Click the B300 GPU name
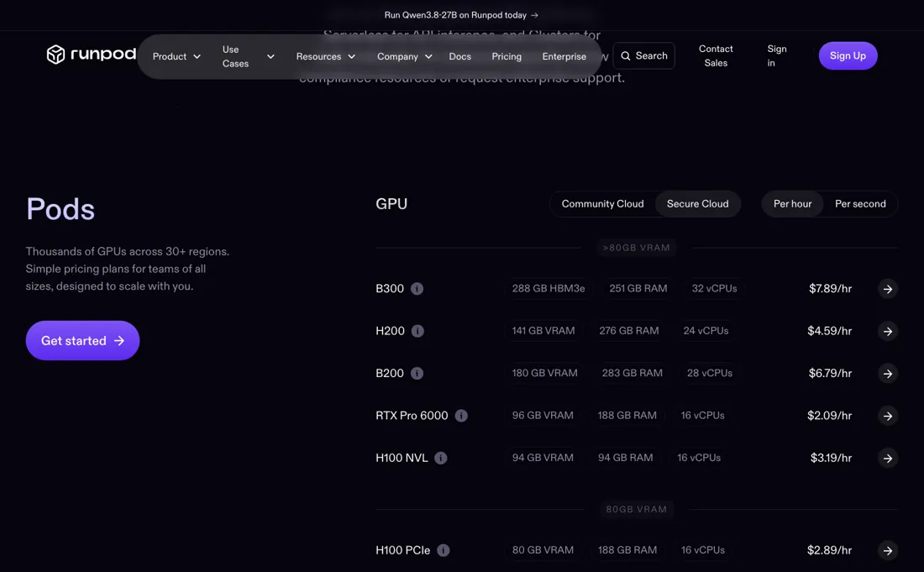The image size is (924, 572). (390, 289)
